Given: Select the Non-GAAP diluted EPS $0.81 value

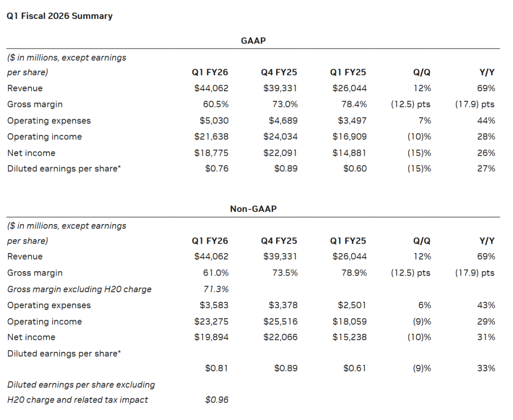Looking at the screenshot, I should point(216,368).
